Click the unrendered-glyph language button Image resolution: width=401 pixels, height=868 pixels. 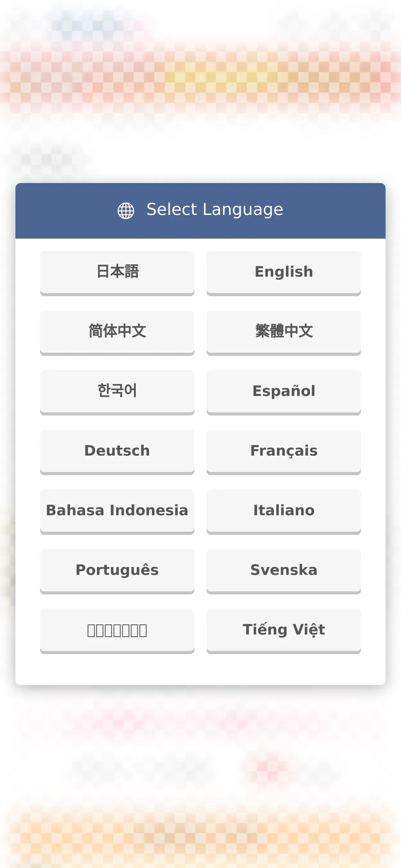pyautogui.click(x=117, y=631)
